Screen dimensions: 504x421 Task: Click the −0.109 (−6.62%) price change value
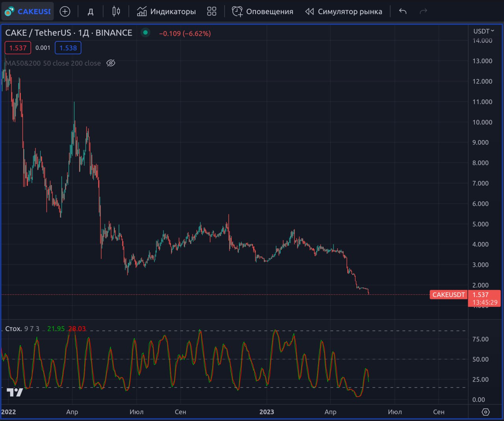click(x=185, y=33)
